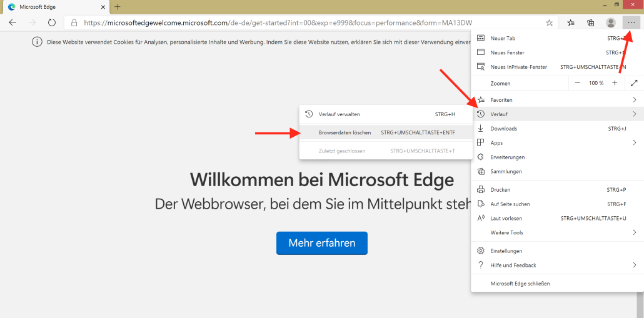Enter full screen via the zoom arrow icon
Screen dimensions: 644x318
[x=634, y=83]
